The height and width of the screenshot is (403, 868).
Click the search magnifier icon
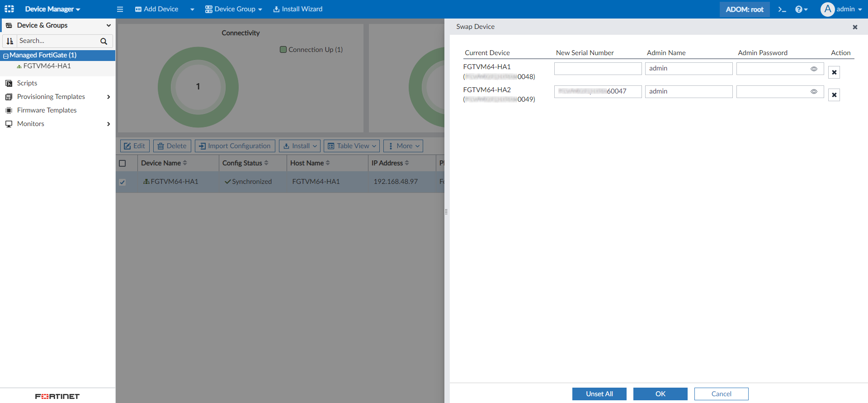(104, 41)
